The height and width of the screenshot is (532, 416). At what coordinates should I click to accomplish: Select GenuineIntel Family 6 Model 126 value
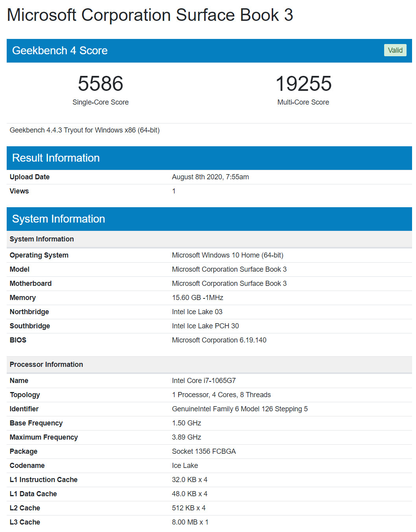coord(240,409)
